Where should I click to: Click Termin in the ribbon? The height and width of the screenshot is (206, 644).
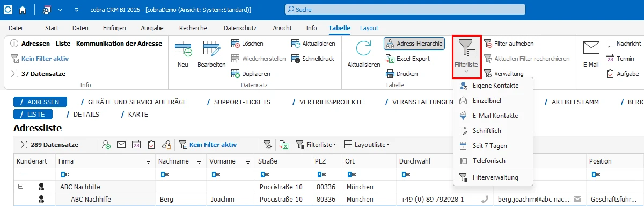click(620, 59)
